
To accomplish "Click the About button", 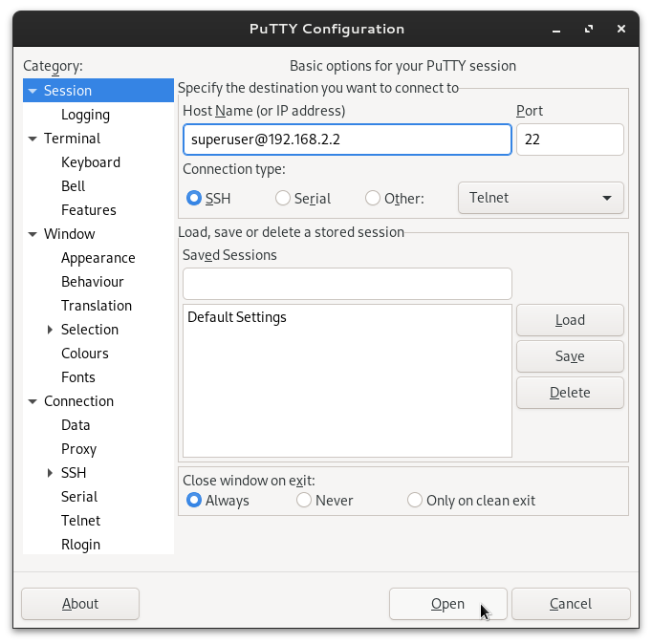I will [80, 604].
